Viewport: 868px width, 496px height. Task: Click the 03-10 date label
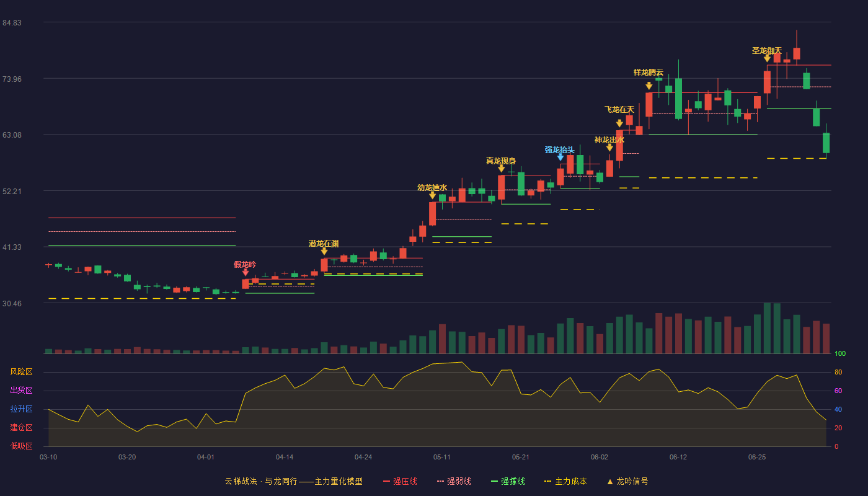click(48, 457)
